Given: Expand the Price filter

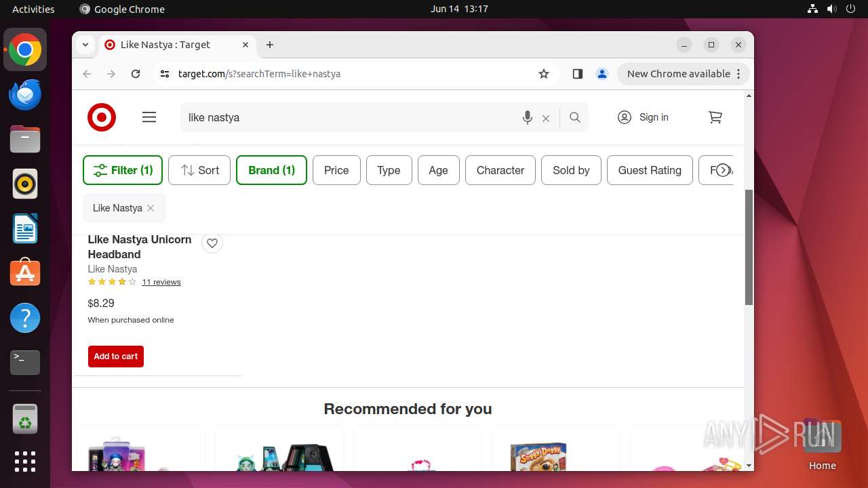Looking at the screenshot, I should coord(336,170).
